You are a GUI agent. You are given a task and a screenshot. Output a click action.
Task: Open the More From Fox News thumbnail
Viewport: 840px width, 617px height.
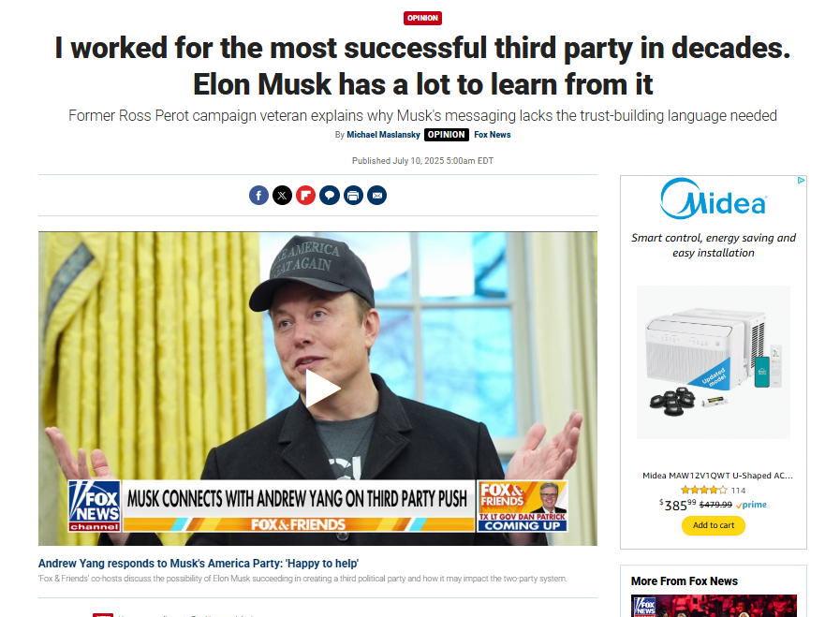[714, 606]
